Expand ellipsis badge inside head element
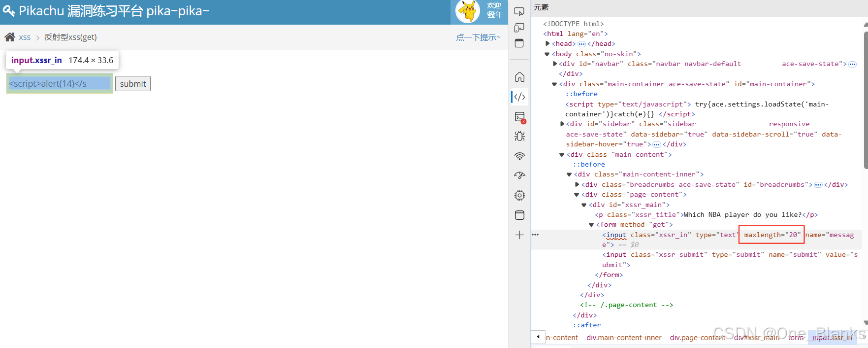This screenshot has height=348, width=868. pyautogui.click(x=581, y=44)
